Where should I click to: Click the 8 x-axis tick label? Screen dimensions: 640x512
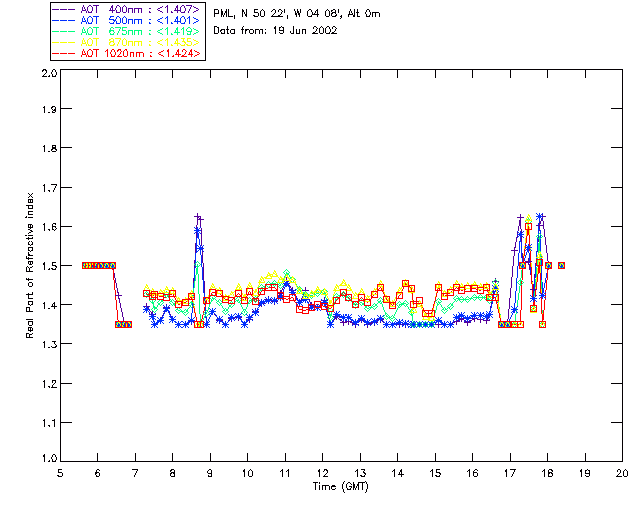pyautogui.click(x=173, y=473)
